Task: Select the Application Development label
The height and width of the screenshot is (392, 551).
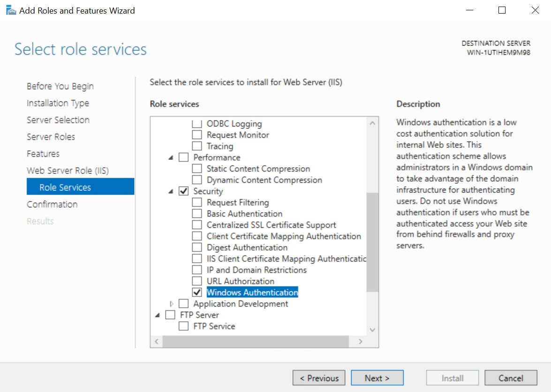Action: pyautogui.click(x=241, y=303)
